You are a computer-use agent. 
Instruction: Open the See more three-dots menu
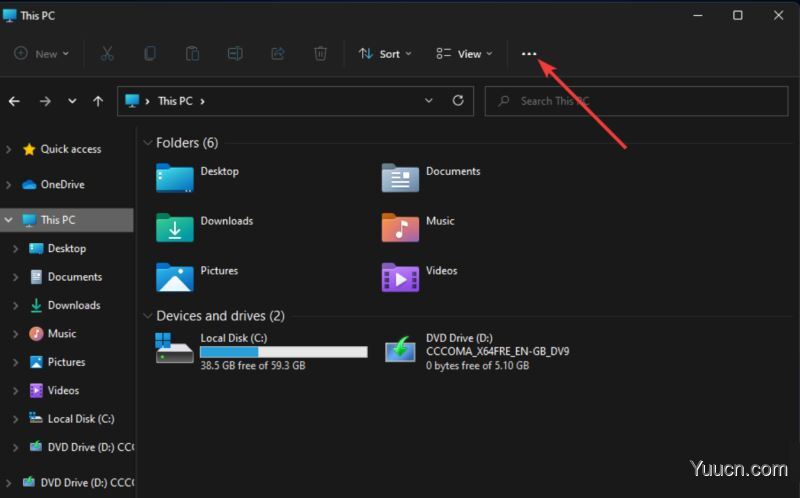529,54
